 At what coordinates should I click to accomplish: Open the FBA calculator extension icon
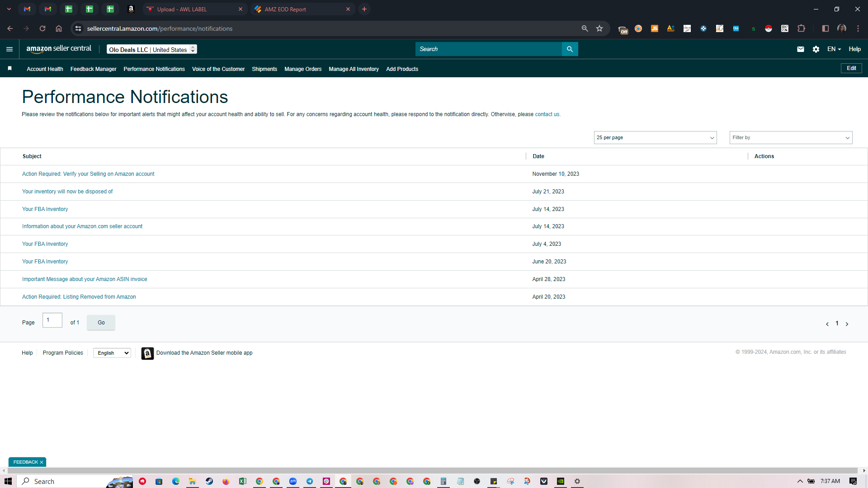coord(736,28)
